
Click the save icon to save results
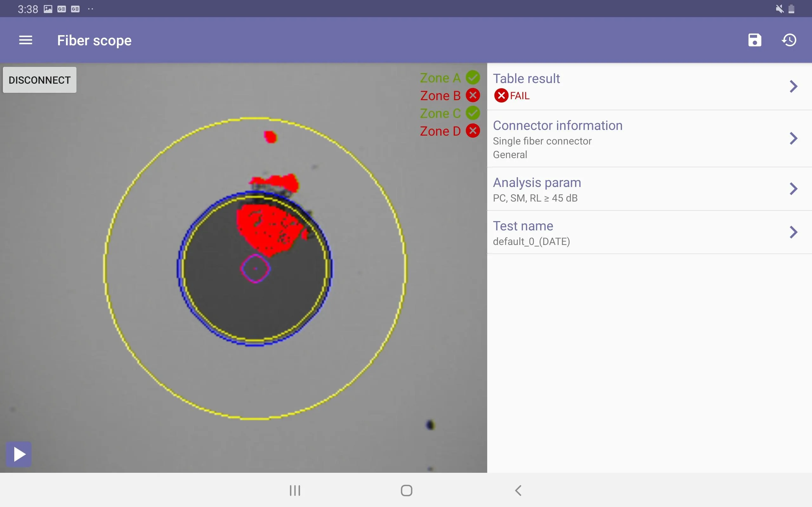754,40
